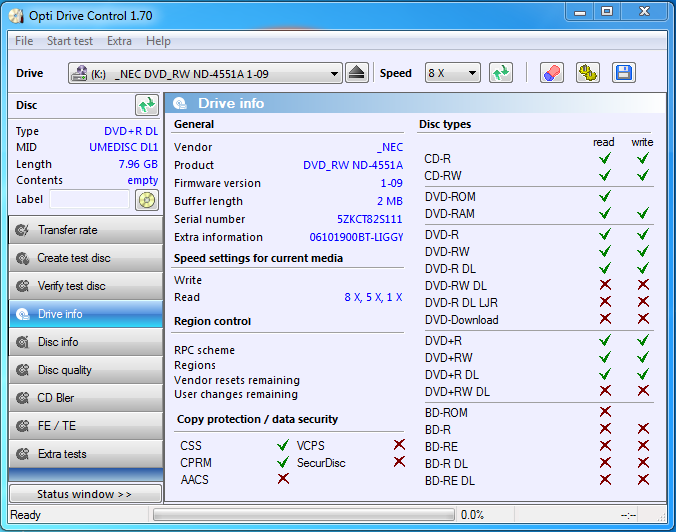Click the CSS support checkmark
The width and height of the screenshot is (676, 532).
283,445
